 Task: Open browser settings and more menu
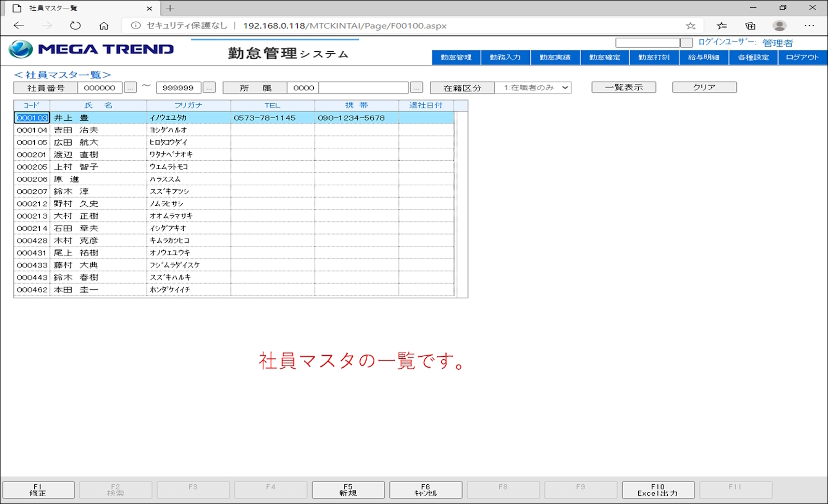809,25
